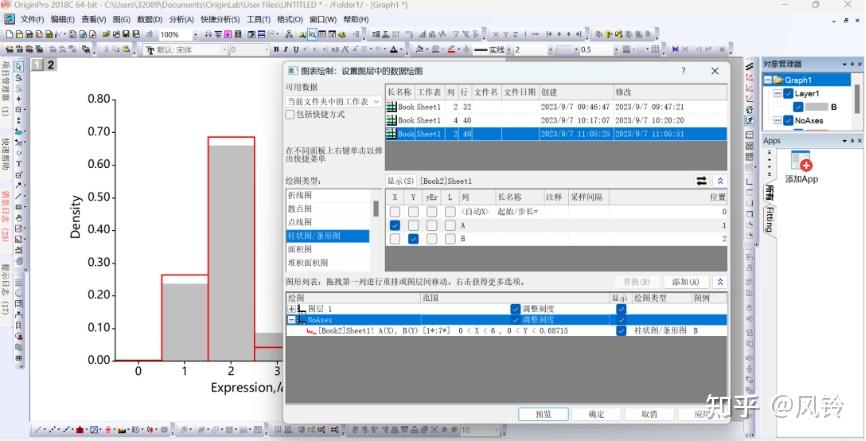866x441 pixels.
Task: Click the swap arrows icon beside [Book2]Sheet1
Action: (701, 181)
